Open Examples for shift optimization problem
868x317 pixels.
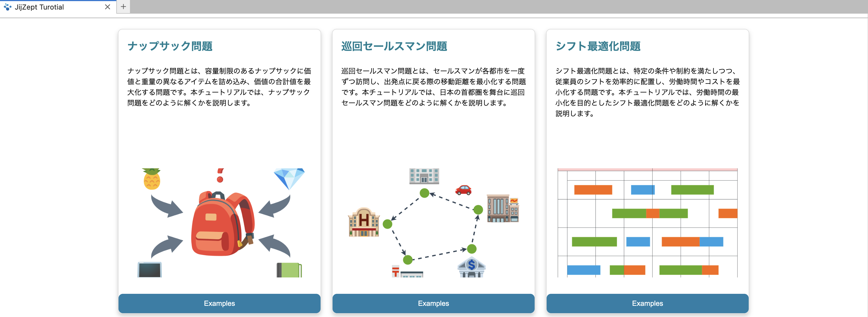pyautogui.click(x=647, y=303)
